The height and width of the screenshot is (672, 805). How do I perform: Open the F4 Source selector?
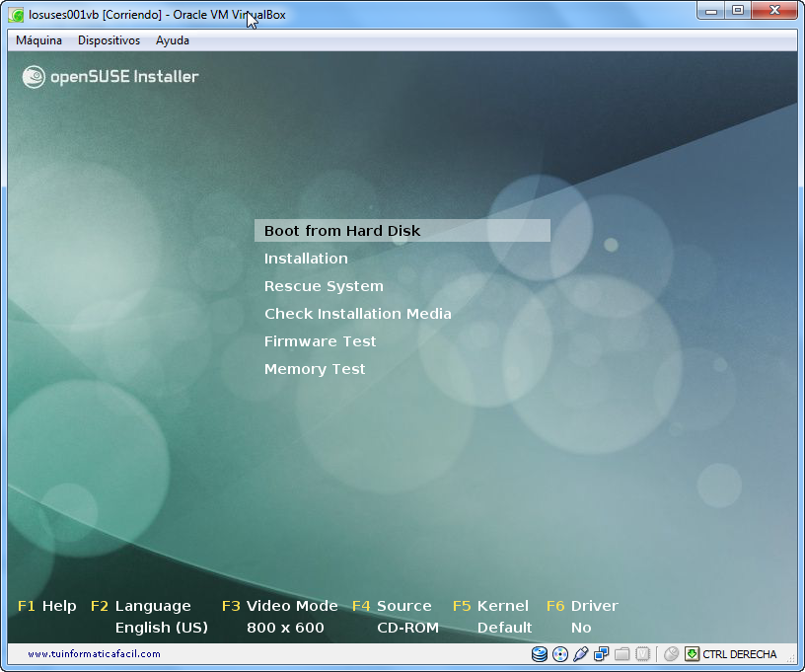392,606
